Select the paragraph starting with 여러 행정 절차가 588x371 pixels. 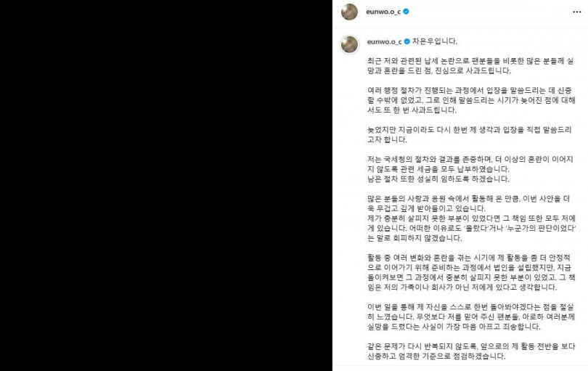(471, 100)
